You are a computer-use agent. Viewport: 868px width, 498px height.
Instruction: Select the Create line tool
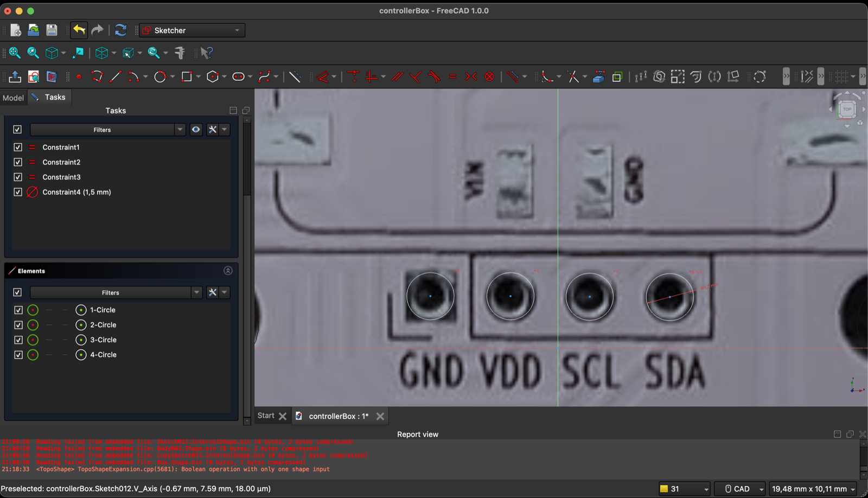(x=115, y=76)
